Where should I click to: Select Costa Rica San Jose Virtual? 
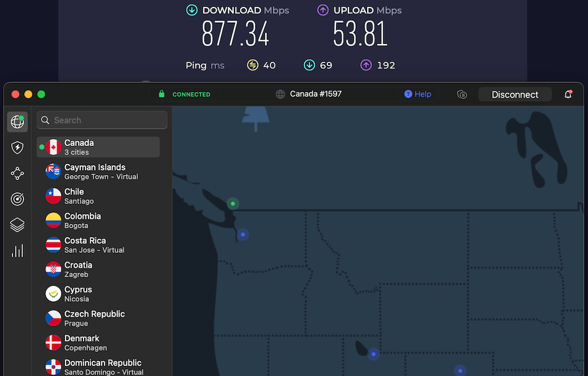pyautogui.click(x=98, y=245)
